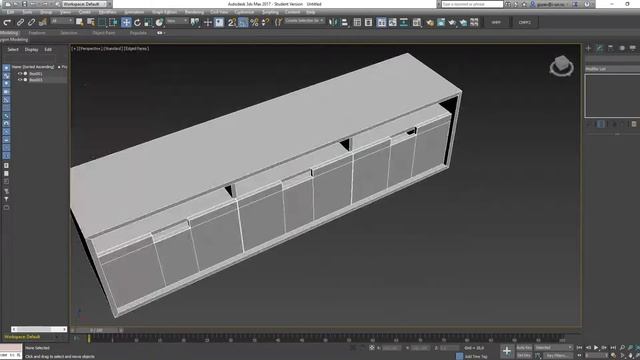Viewport: 640px width, 360px height.
Task: Open the Customize menu
Action: click(x=244, y=12)
